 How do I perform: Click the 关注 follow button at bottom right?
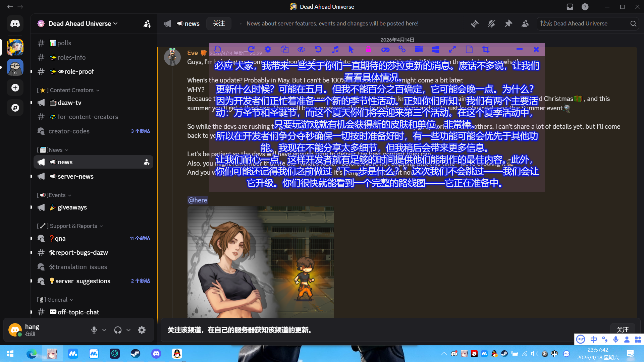pyautogui.click(x=623, y=329)
